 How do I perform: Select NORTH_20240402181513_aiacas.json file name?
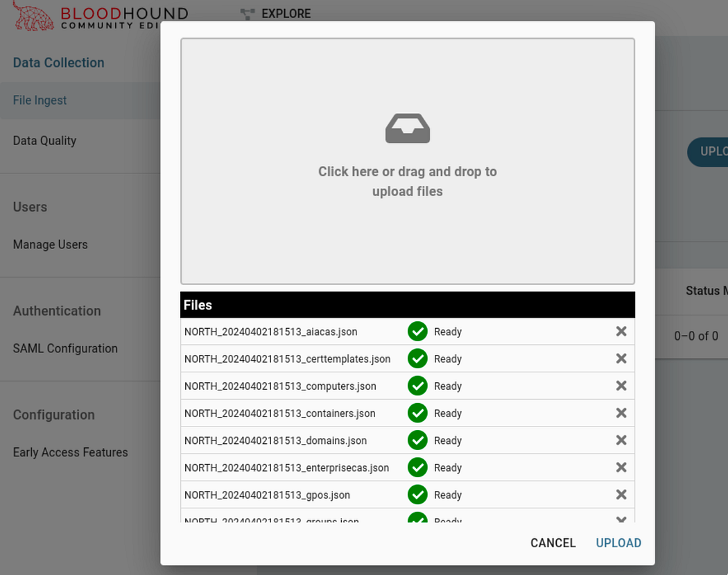(x=270, y=332)
